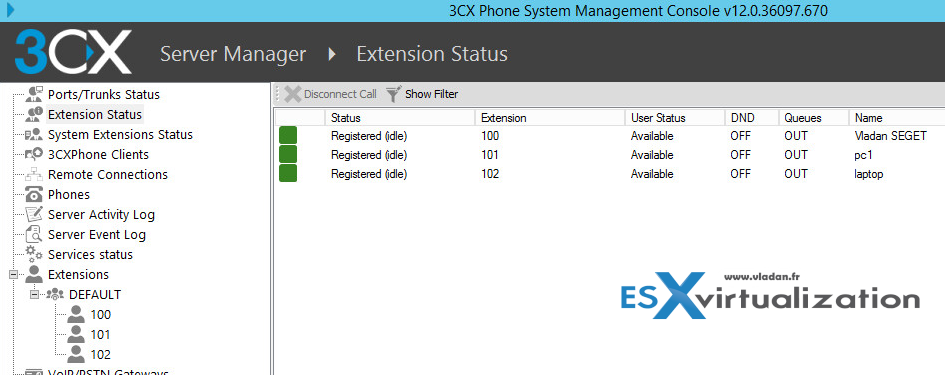Click the Extension Status tree icon
This screenshot has width=945, height=375.
coord(34,115)
